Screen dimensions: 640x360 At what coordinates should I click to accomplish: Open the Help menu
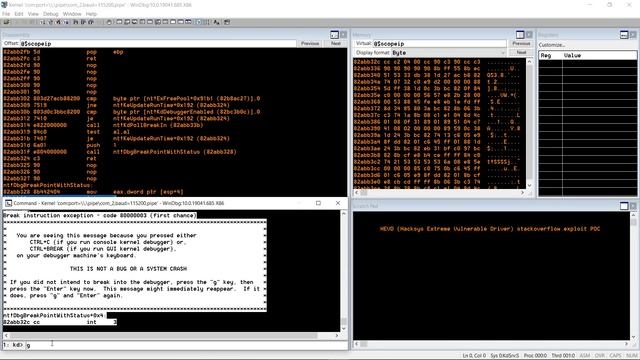coord(91,14)
